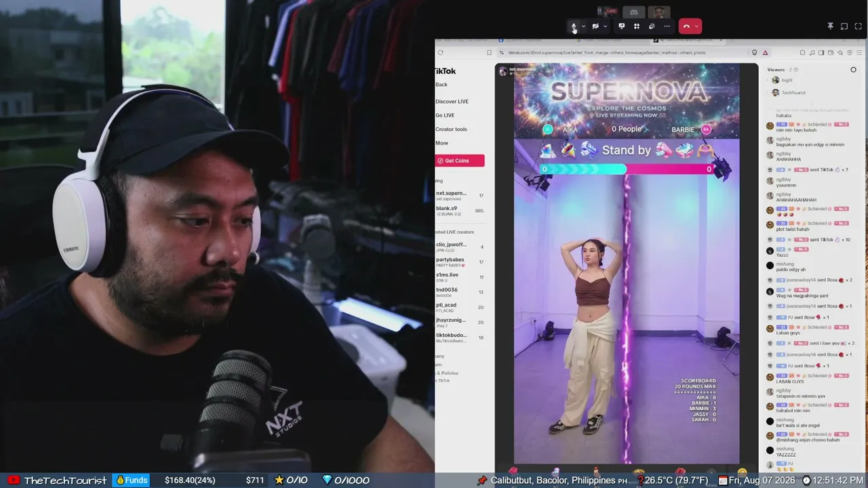Open s1ms.live live creator
Image resolution: width=868 pixels, height=488 pixels.
[460, 277]
